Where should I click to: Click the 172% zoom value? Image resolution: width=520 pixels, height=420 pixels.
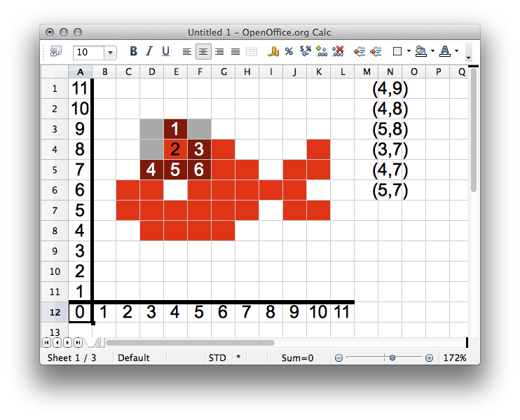tap(455, 358)
